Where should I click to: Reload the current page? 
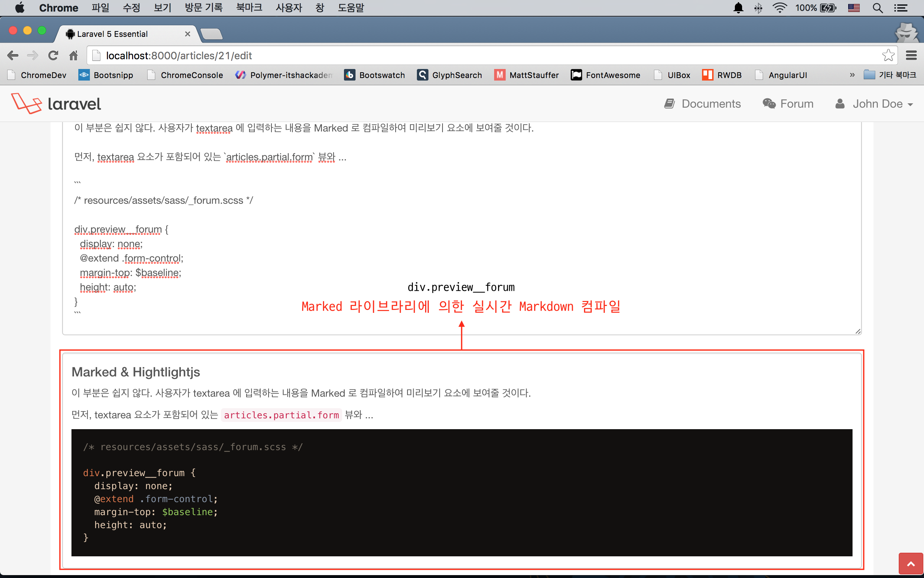click(53, 56)
